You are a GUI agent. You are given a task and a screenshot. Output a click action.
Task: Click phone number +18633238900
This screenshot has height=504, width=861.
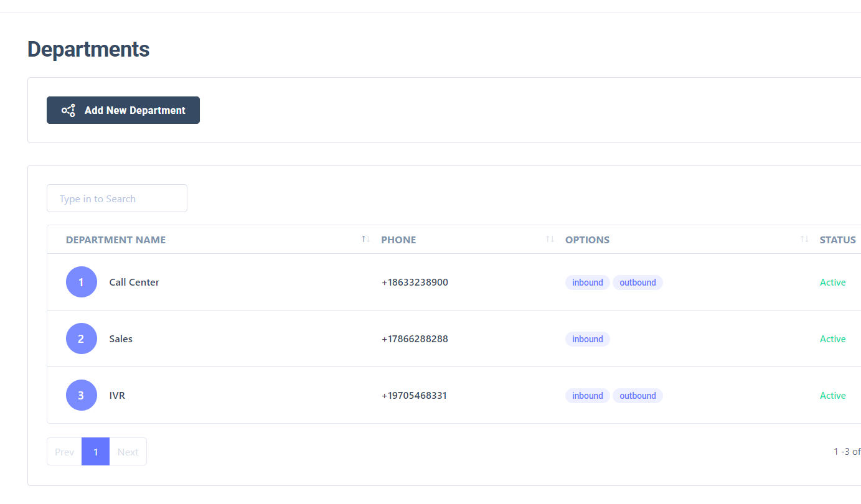click(415, 282)
